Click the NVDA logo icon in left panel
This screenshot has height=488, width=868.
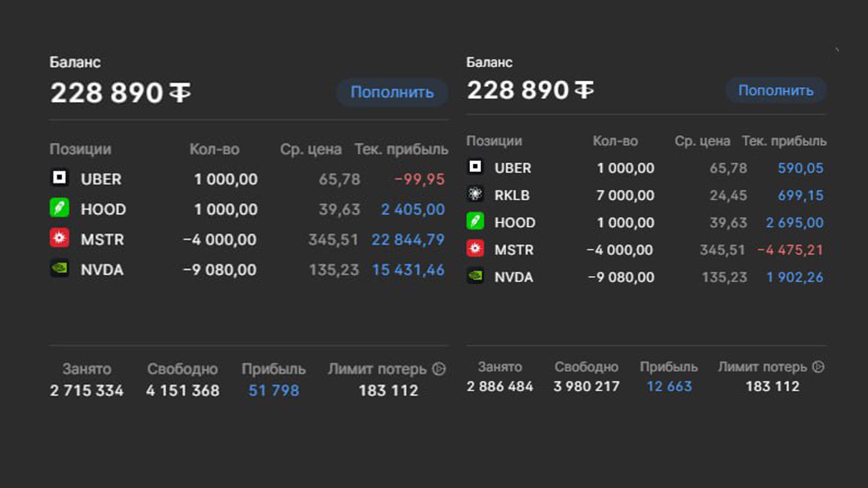(59, 268)
